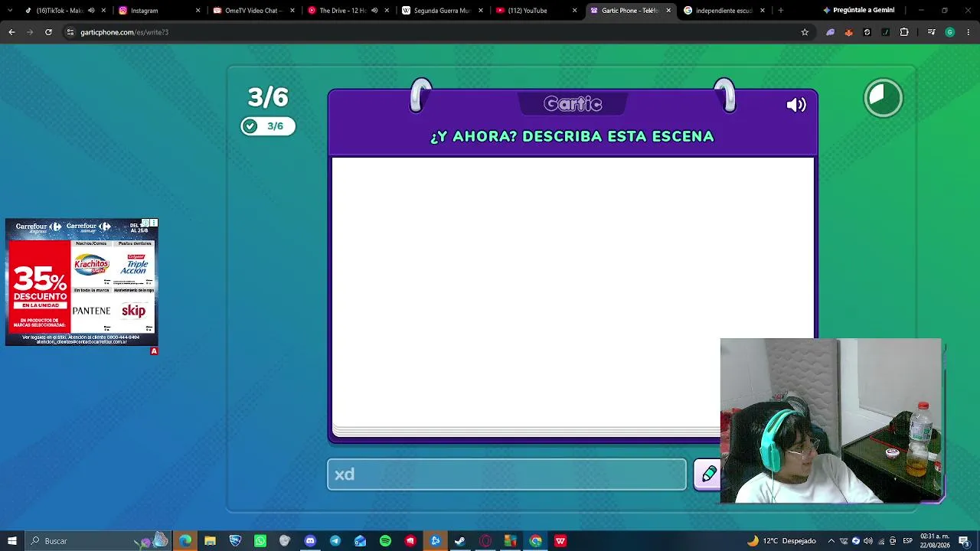Open the Extensions puzzle menu

point(904,32)
